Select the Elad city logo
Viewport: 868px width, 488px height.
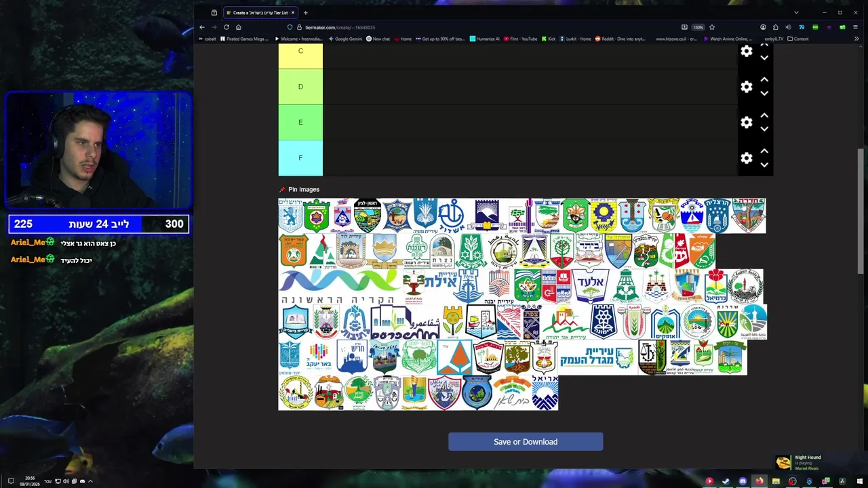[x=591, y=286]
